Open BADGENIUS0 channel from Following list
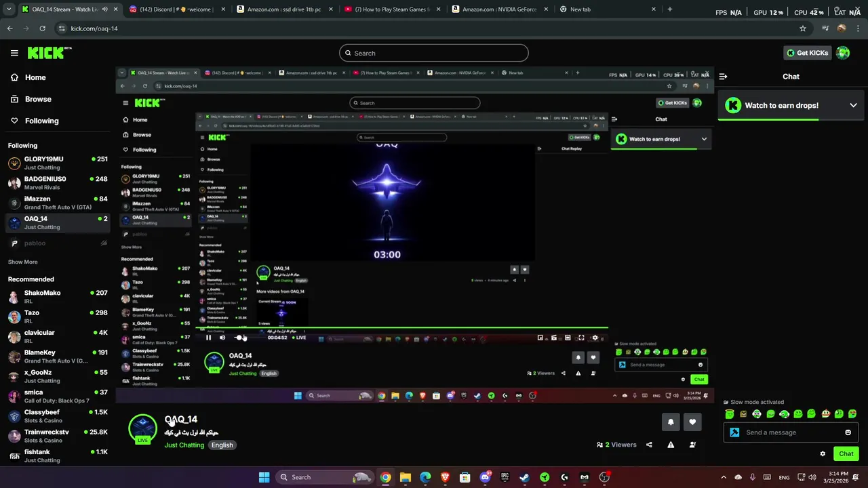Viewport: 868px width, 488px height. coord(58,183)
